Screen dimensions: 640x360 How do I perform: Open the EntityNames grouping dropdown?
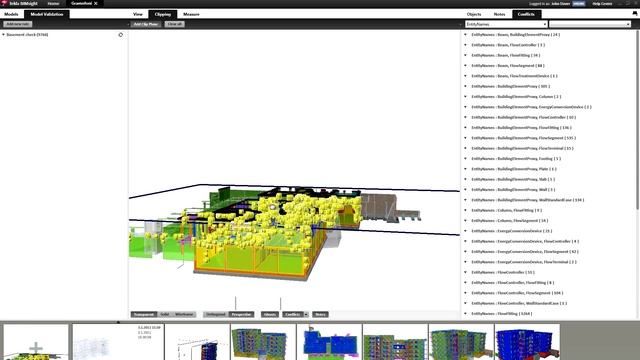pos(506,24)
